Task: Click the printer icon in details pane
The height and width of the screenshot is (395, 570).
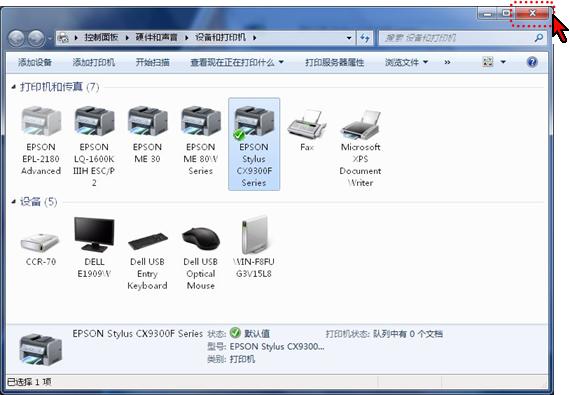Action: click(x=40, y=349)
